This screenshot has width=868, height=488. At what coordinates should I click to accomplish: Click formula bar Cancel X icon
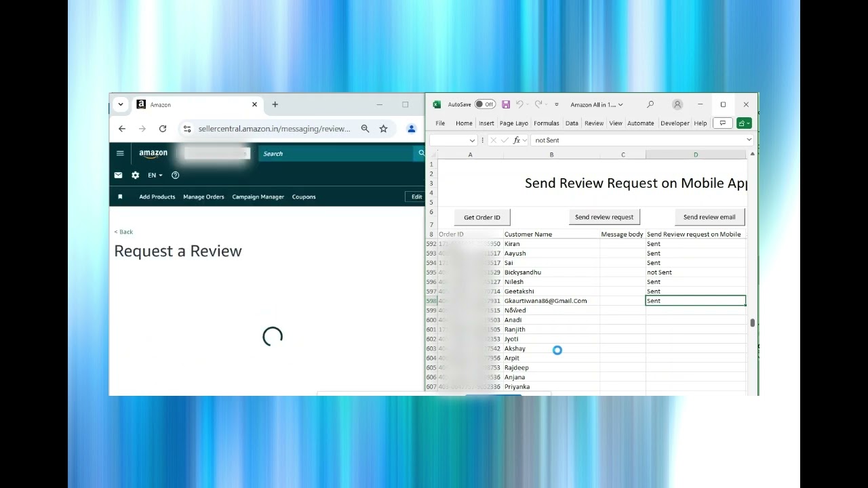[493, 140]
